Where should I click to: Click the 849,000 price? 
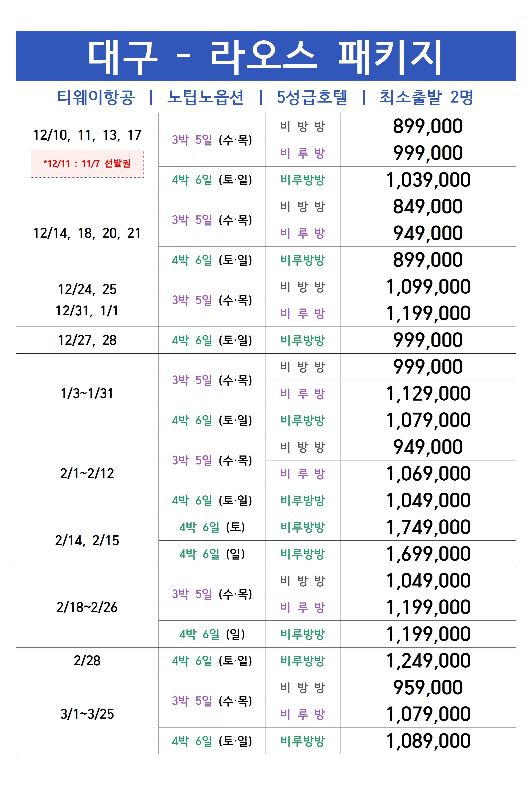[x=428, y=206]
